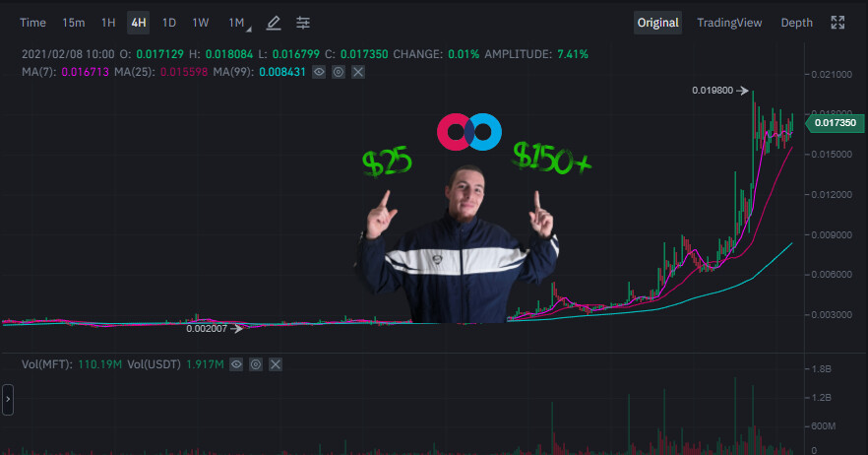This screenshot has height=455, width=868.
Task: Expand the 1M interval dropdown arrow
Action: point(249,29)
